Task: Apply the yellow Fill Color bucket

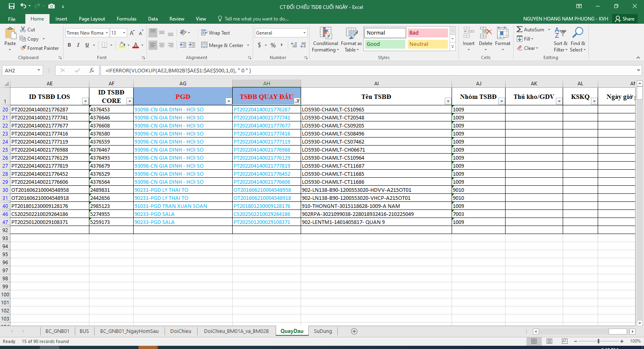Action: click(122, 45)
